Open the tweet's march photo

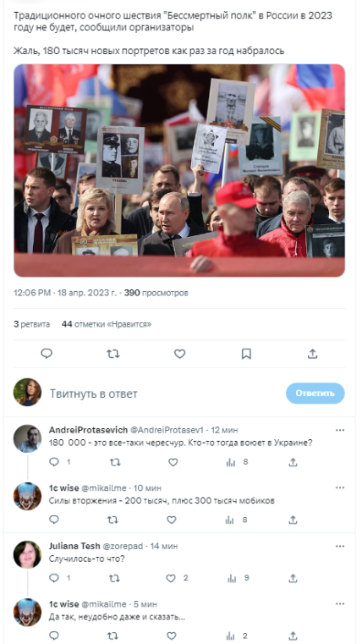(x=179, y=170)
